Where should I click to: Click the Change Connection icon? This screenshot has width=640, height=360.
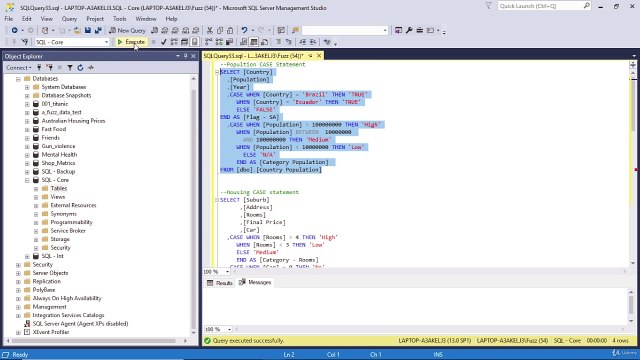click(x=24, y=42)
